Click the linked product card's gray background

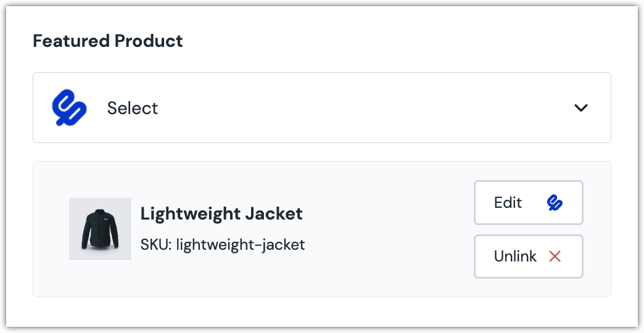point(382,271)
